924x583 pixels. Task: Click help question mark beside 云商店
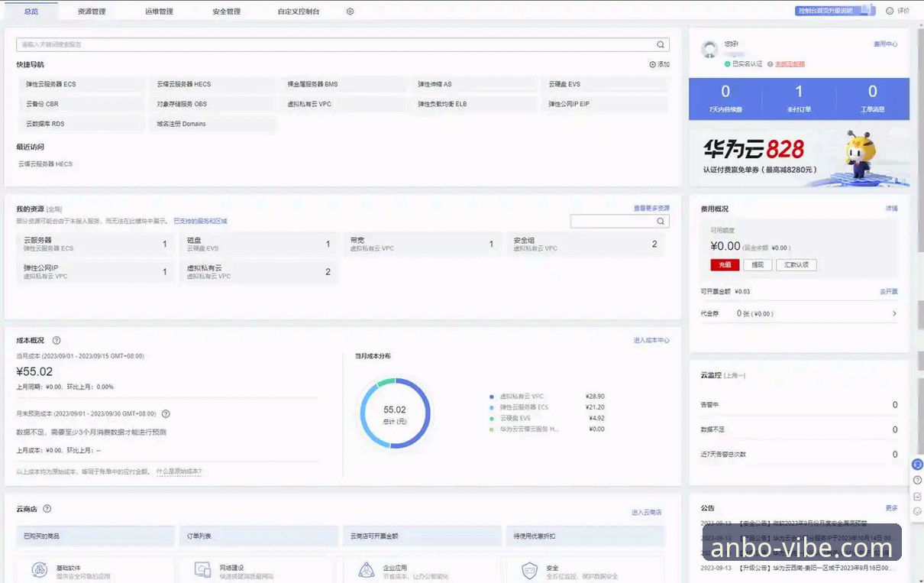(47, 509)
